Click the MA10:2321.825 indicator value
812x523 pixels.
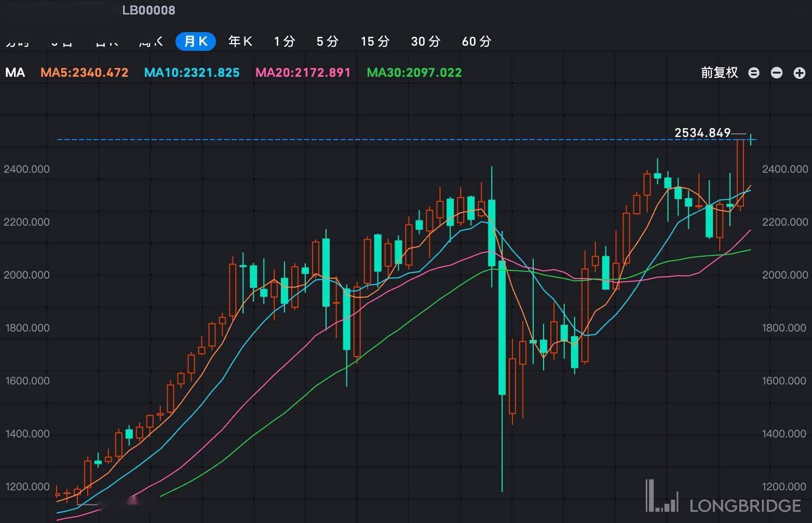192,73
